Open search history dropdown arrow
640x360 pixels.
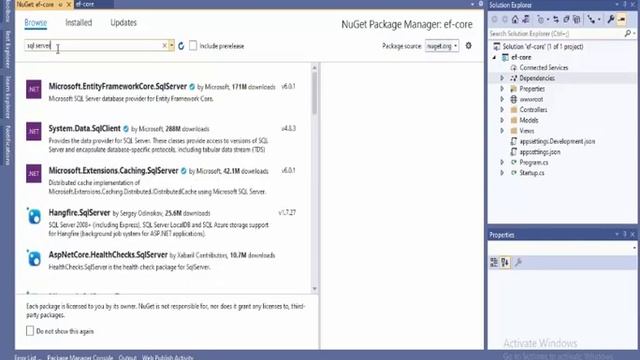coord(172,46)
